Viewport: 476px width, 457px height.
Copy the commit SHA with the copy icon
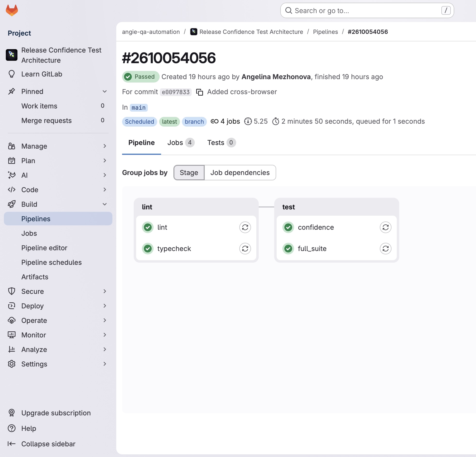pos(199,92)
